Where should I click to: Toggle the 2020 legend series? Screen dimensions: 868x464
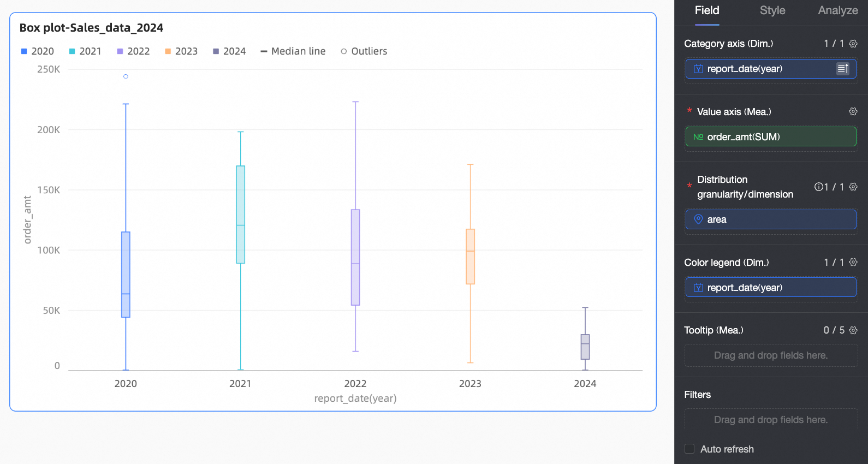tap(37, 51)
